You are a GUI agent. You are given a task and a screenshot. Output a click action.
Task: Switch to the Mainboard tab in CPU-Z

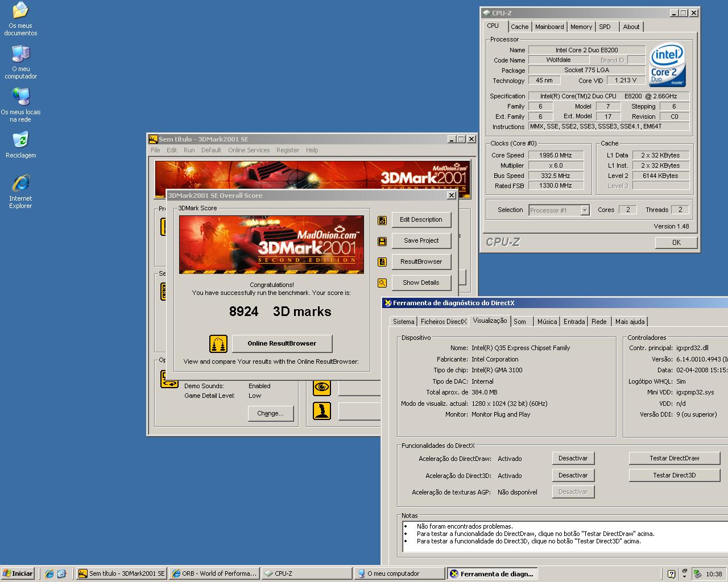coord(549,27)
